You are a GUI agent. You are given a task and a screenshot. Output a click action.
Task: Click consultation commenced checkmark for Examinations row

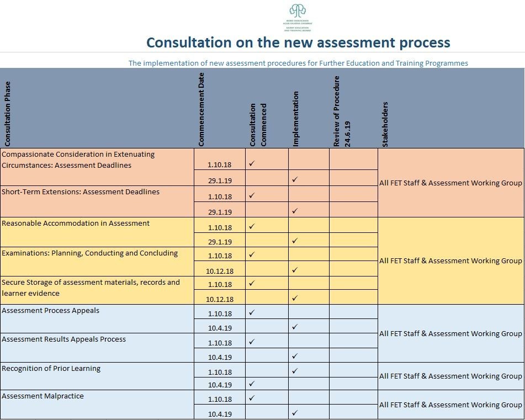click(x=252, y=254)
